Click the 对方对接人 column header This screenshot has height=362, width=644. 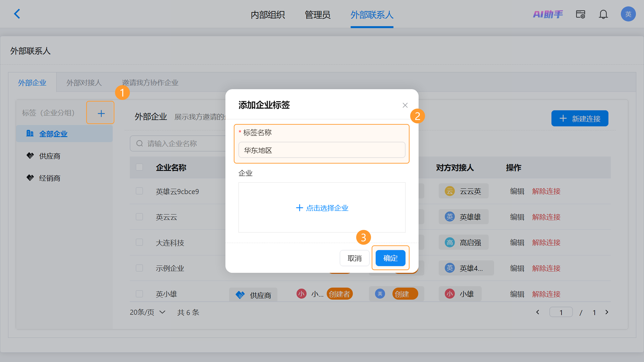(x=455, y=167)
